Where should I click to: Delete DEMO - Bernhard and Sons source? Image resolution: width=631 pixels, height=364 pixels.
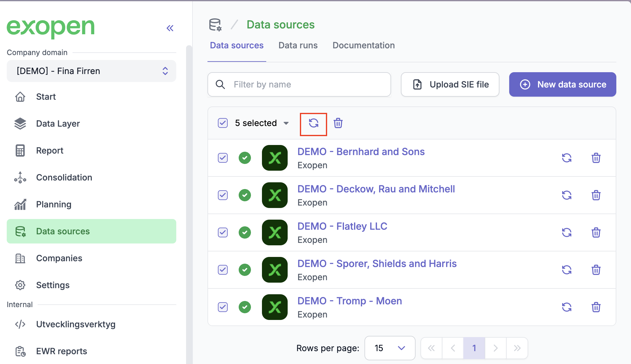tap(596, 158)
